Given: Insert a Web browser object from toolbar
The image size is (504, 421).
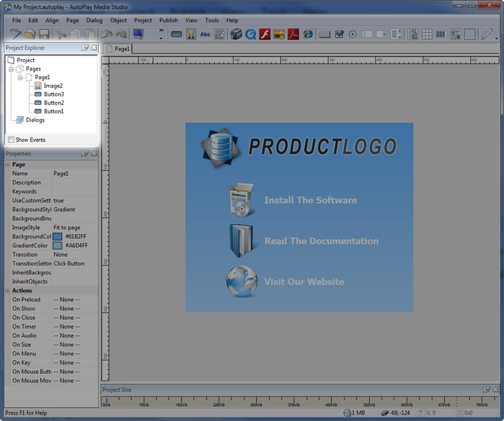Looking at the screenshot, I should (308, 34).
